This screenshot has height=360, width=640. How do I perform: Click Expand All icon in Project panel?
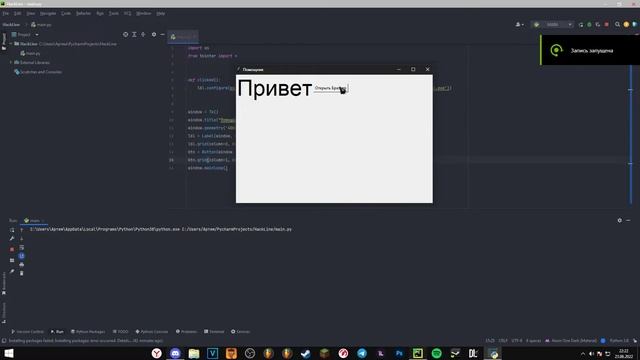[134, 35]
